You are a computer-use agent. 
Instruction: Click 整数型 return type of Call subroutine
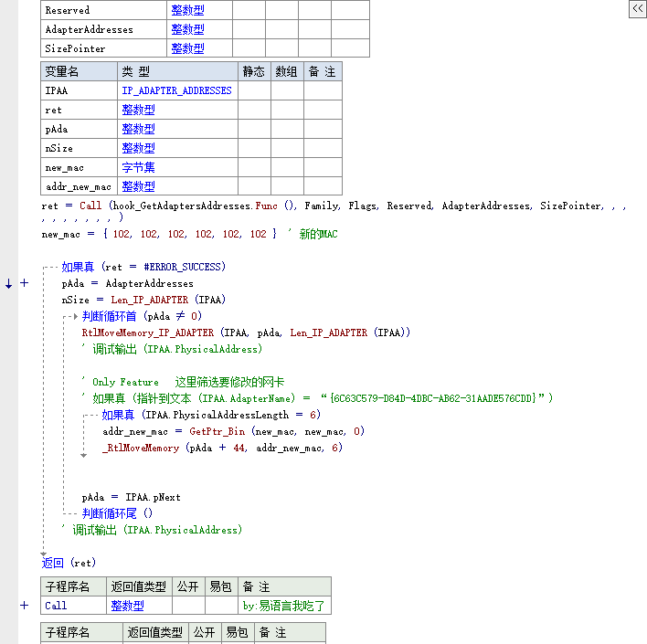point(127,606)
